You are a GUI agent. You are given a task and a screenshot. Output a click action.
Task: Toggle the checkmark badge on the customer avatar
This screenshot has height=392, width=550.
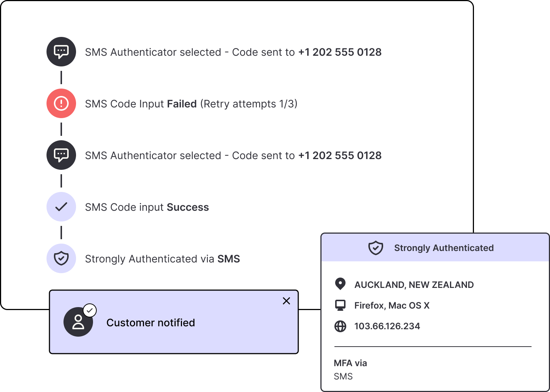[x=89, y=310]
